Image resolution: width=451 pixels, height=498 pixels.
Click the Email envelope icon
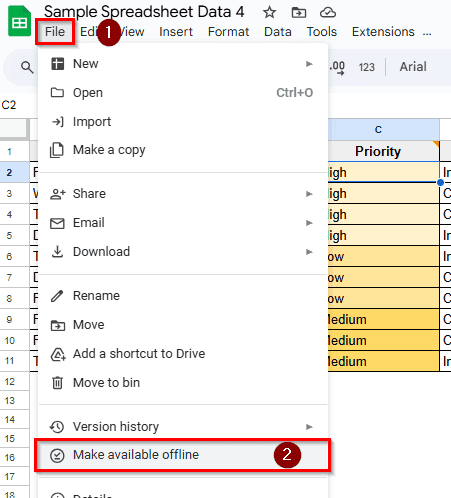click(57, 223)
